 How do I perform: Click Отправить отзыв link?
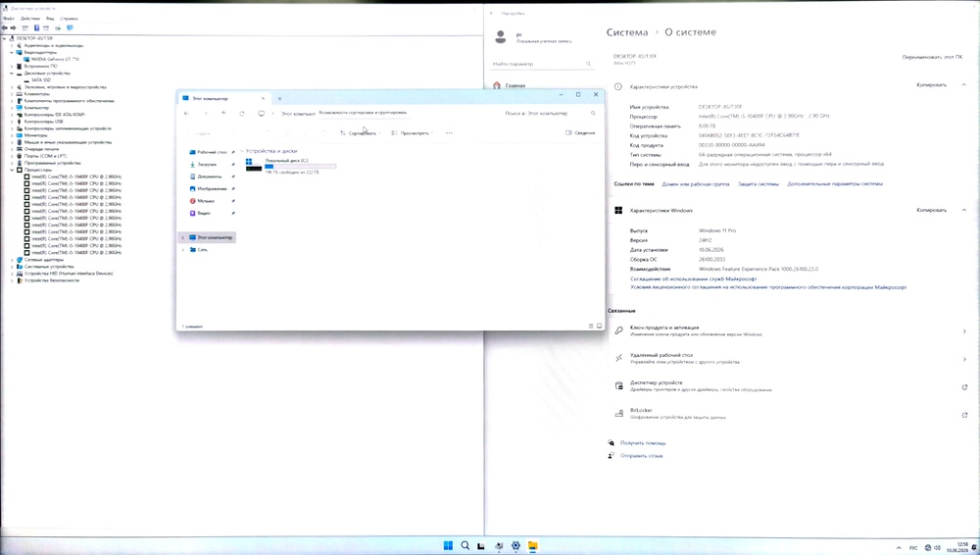[x=641, y=456]
